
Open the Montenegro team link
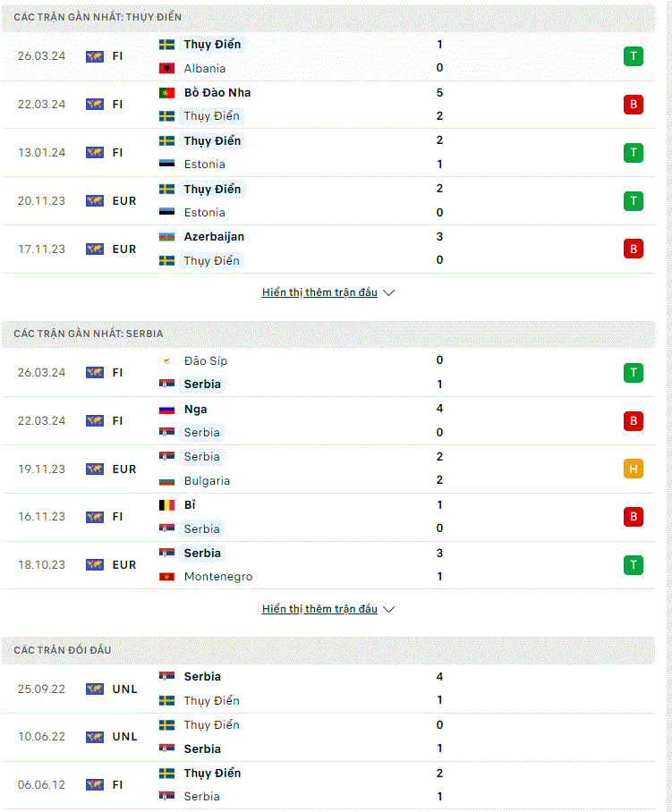pos(218,577)
